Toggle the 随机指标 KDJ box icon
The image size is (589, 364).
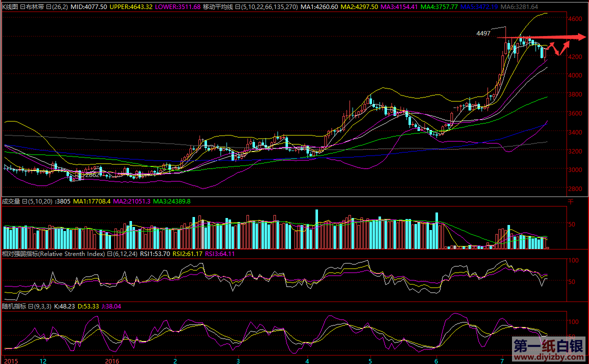point(30,305)
